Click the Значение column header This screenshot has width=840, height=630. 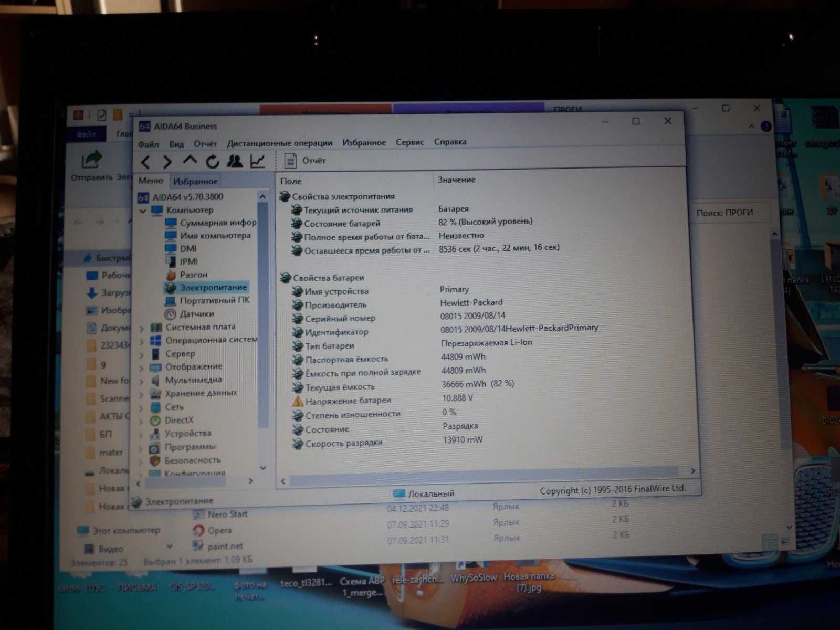(456, 180)
